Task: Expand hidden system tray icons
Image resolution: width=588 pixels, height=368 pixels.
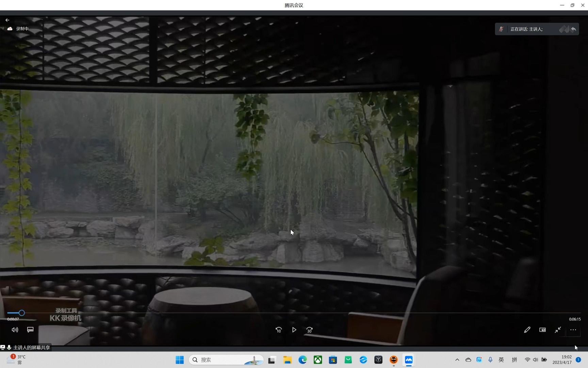Action: coord(457,360)
